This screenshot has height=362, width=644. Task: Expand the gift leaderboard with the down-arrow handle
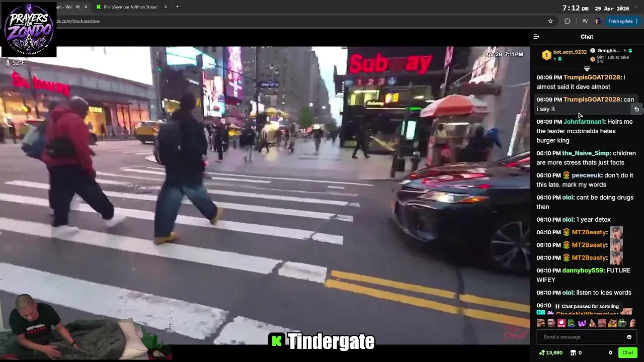point(587,68)
